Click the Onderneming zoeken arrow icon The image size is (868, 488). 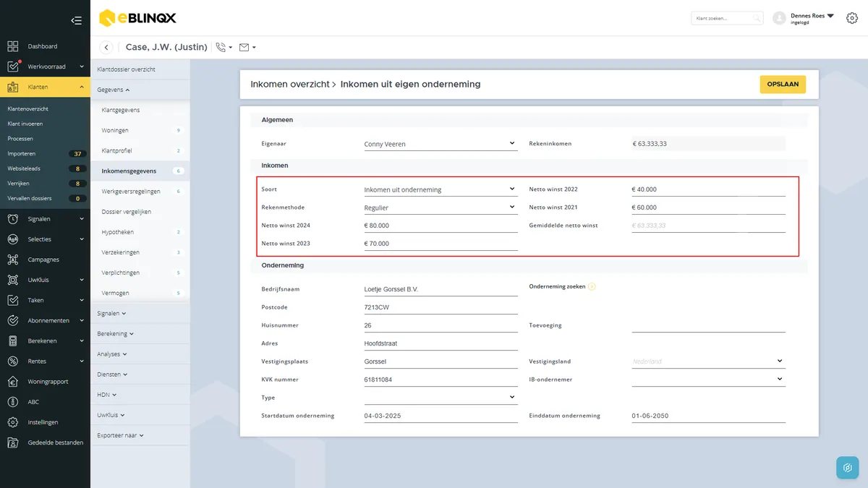click(x=592, y=287)
